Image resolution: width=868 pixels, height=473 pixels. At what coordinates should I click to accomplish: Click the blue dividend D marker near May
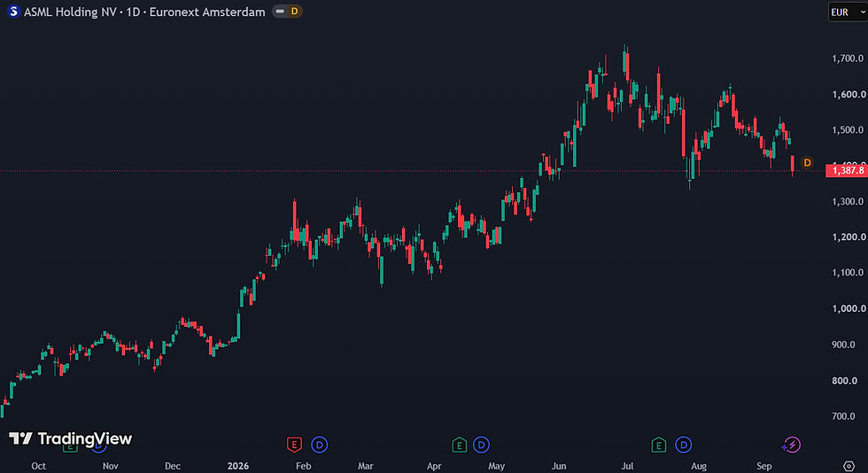click(481, 444)
